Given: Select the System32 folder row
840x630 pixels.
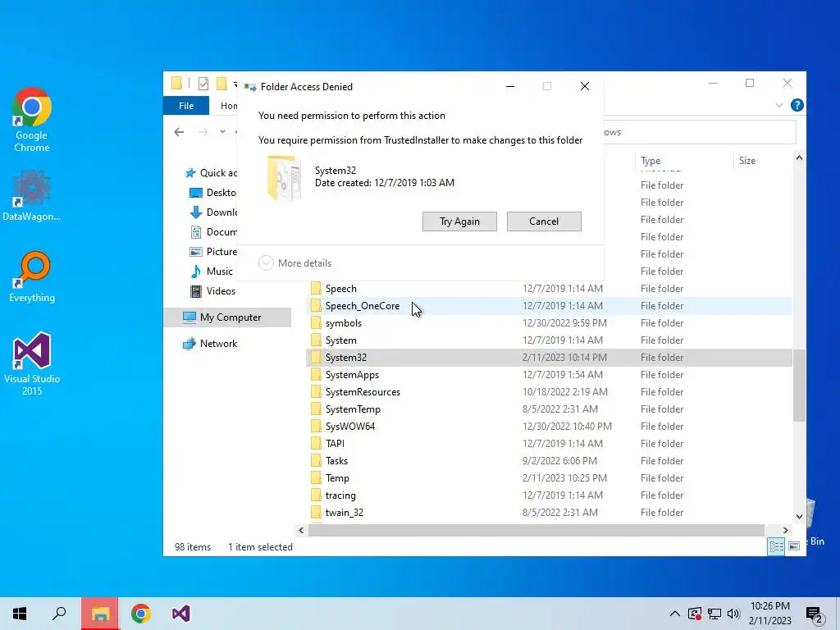Looking at the screenshot, I should click(x=549, y=358).
